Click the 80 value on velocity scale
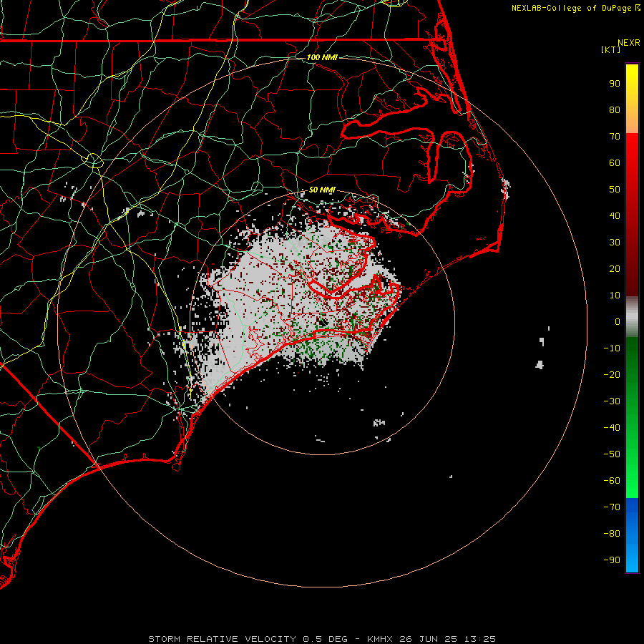 tap(615, 110)
